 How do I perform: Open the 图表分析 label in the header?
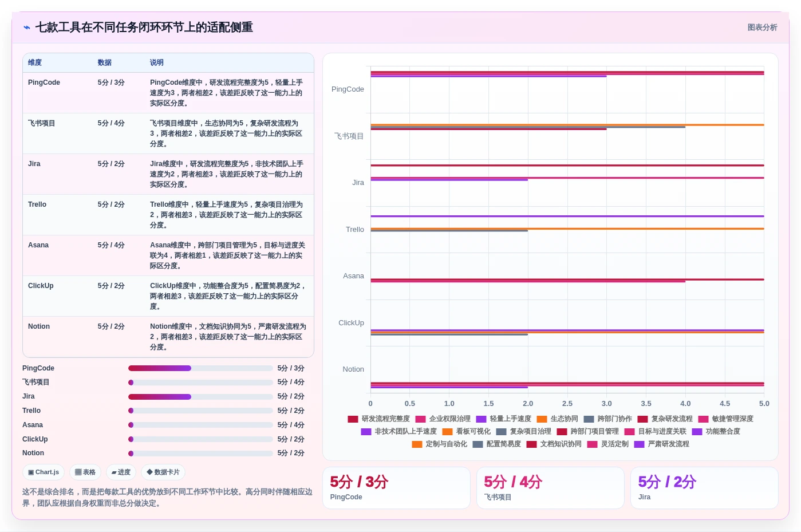point(762,27)
